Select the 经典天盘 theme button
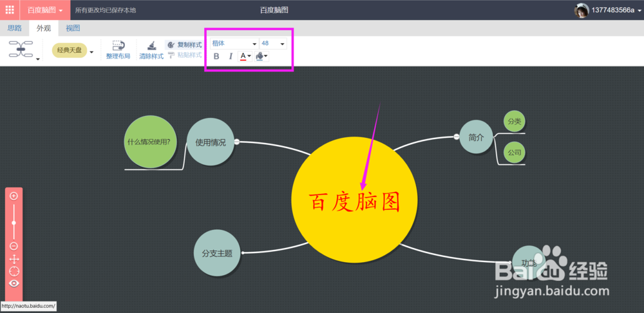 pyautogui.click(x=70, y=50)
